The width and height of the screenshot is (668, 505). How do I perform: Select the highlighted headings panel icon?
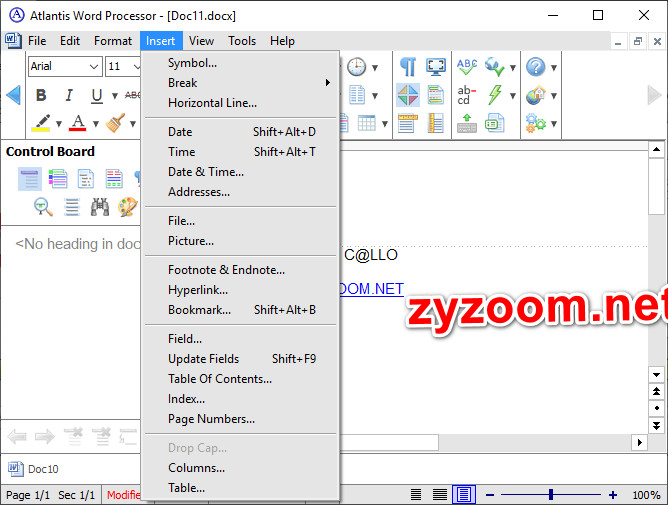coord(30,179)
